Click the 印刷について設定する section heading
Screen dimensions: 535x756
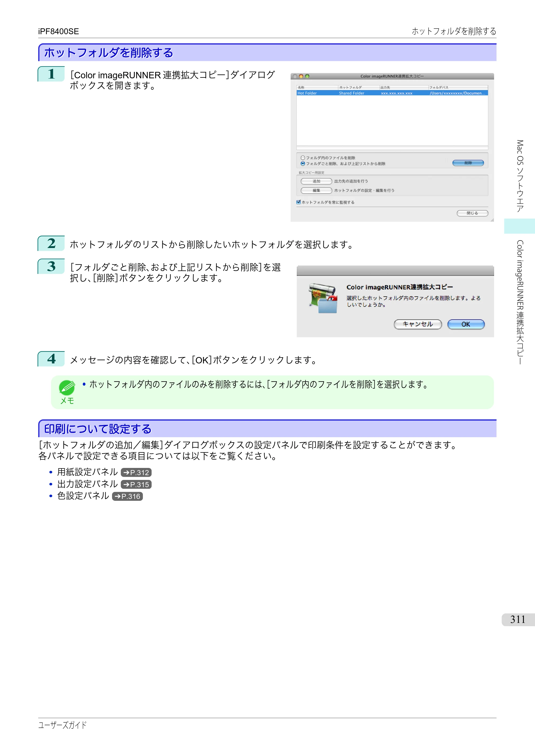[98, 429]
